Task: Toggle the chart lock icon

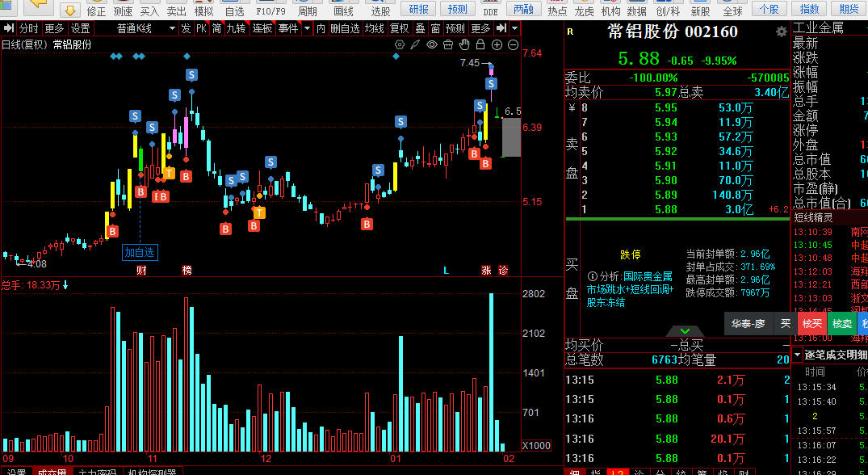Action: click(x=480, y=45)
